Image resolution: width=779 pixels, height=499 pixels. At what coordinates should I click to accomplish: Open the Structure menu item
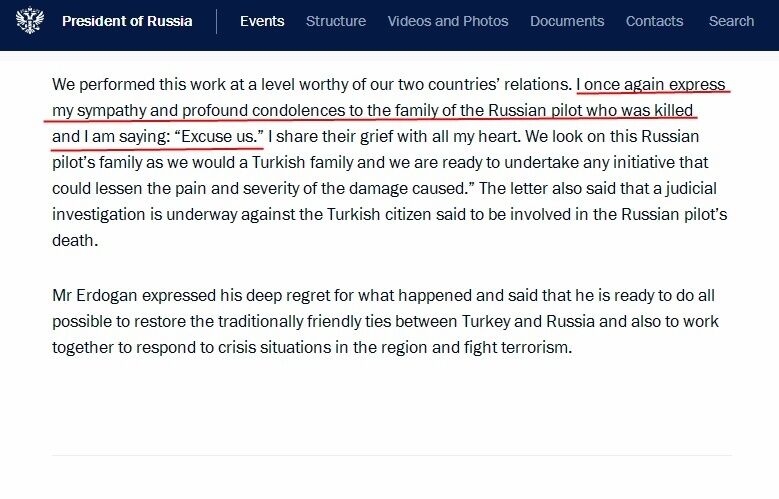335,21
